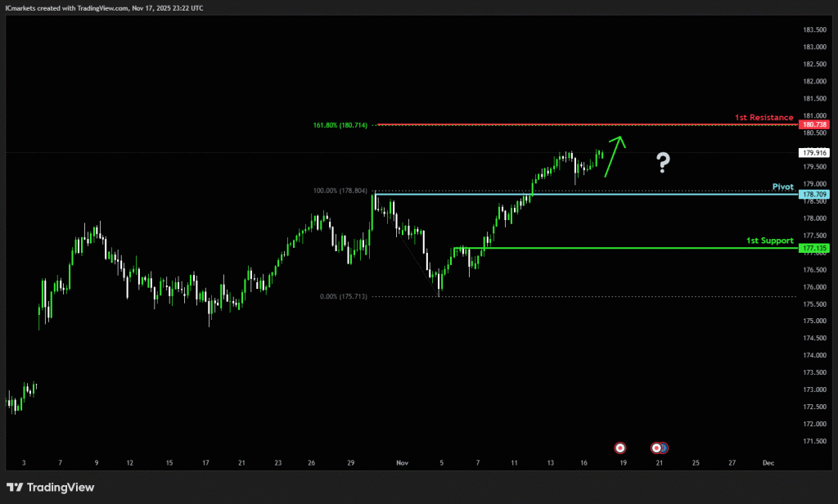Select the blue 178.709 pivot price tag
Screen dimensions: 838x504
[815, 195]
